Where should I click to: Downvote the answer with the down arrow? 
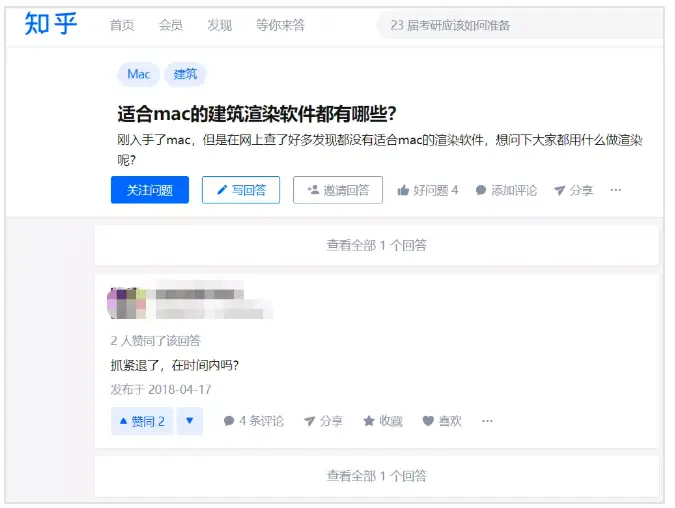(189, 421)
